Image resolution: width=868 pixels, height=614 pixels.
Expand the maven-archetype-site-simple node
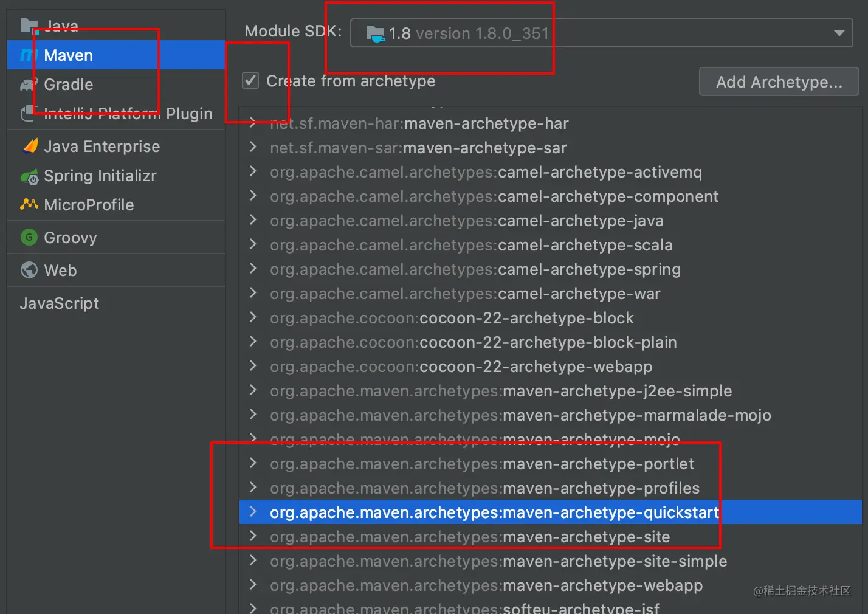click(x=253, y=561)
